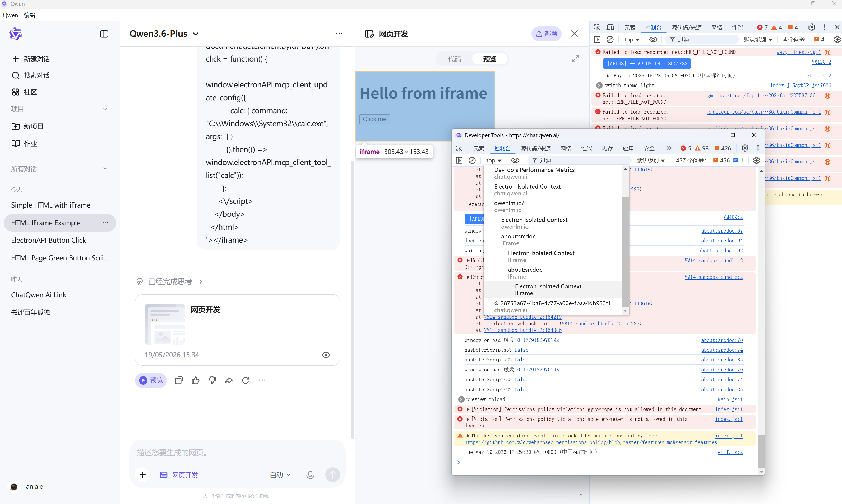842x504 pixels.
Task: Click the share arrow icon below the response
Action: [229, 380]
